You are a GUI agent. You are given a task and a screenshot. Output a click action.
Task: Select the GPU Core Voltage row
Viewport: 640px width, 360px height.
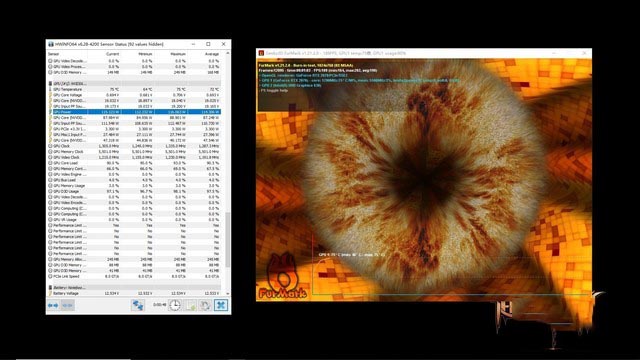pos(134,95)
